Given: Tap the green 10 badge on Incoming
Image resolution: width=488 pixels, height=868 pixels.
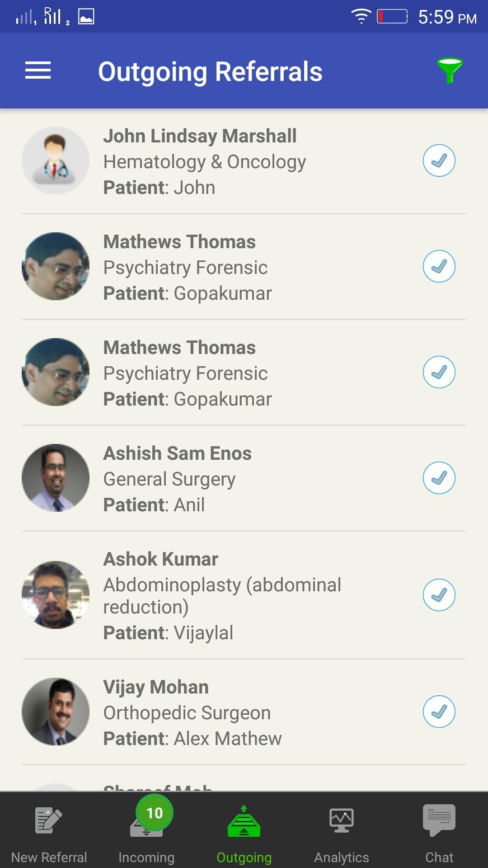Looking at the screenshot, I should [x=155, y=812].
